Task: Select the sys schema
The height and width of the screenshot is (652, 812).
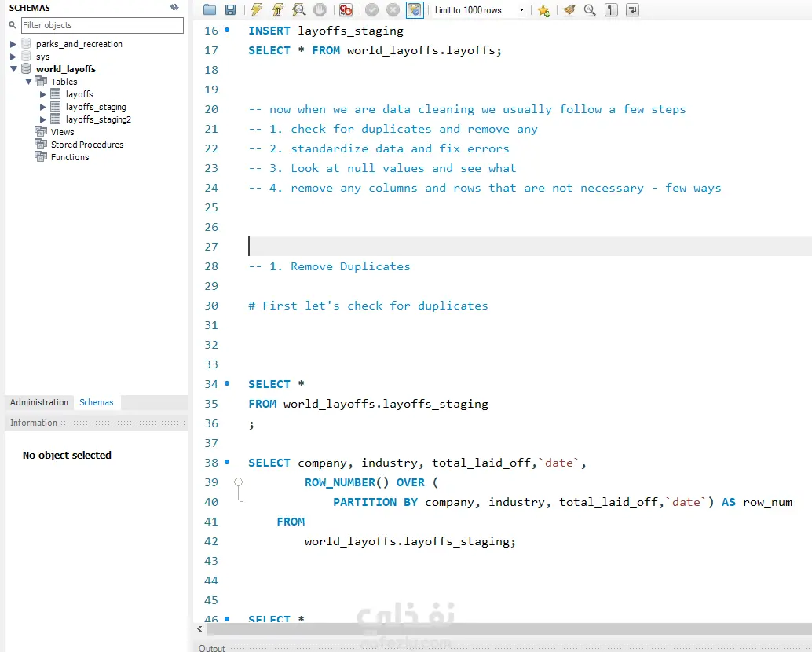Action: click(x=43, y=57)
